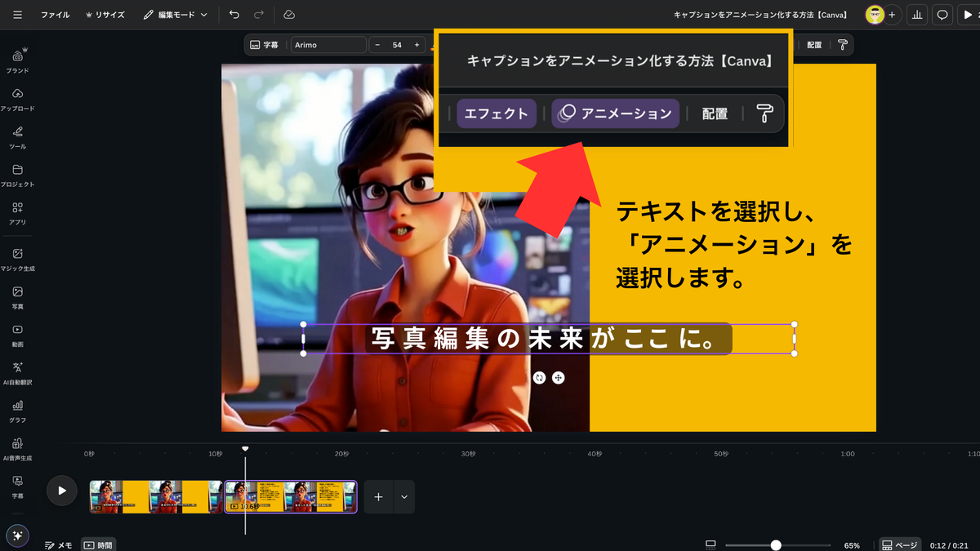
Task: Increase font size with the plus button
Action: pos(416,45)
